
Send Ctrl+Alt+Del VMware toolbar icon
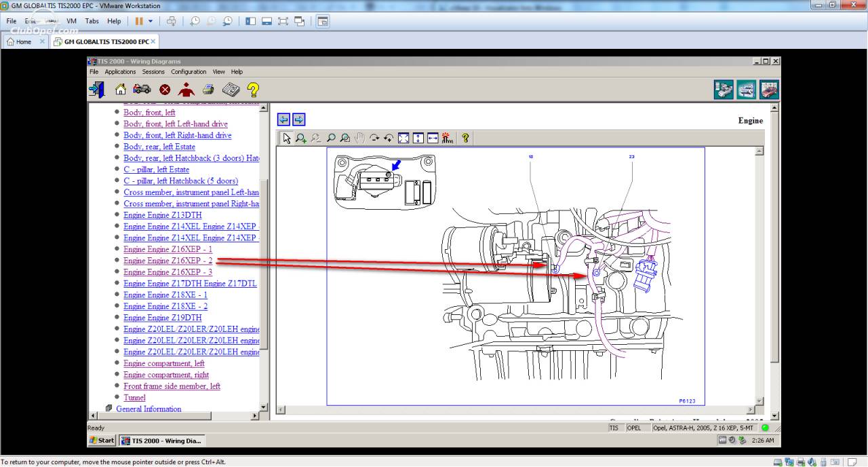(x=172, y=21)
